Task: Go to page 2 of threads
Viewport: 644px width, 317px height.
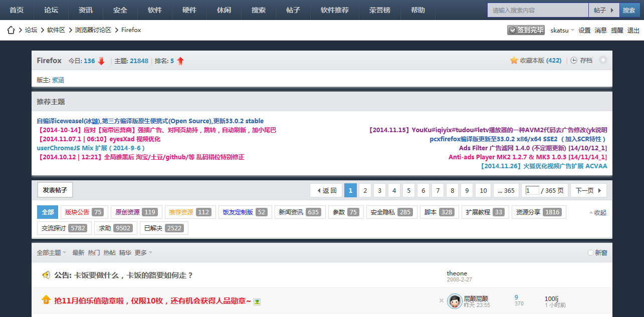Action: (365, 190)
